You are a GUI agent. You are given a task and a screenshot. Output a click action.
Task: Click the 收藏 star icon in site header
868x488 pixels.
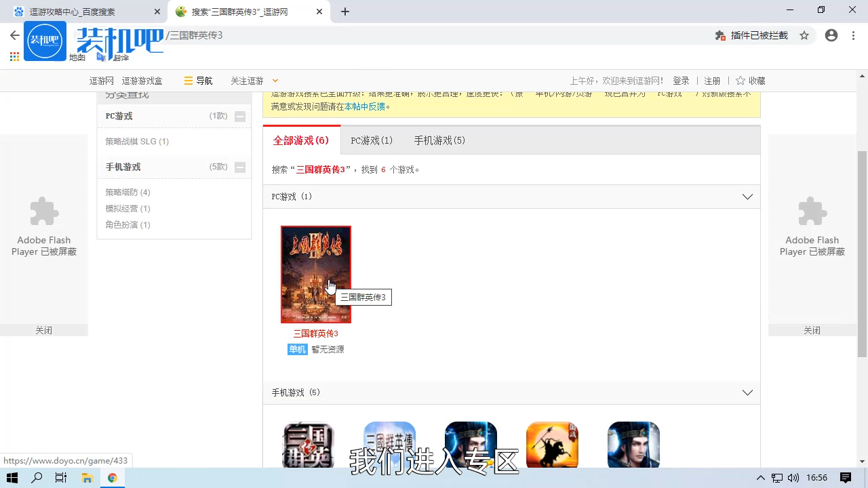tap(738, 80)
